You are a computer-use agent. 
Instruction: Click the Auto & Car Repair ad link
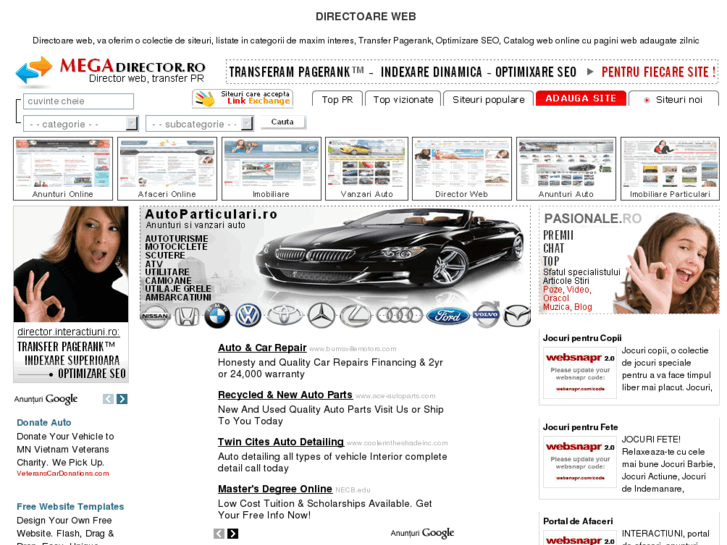(262, 348)
